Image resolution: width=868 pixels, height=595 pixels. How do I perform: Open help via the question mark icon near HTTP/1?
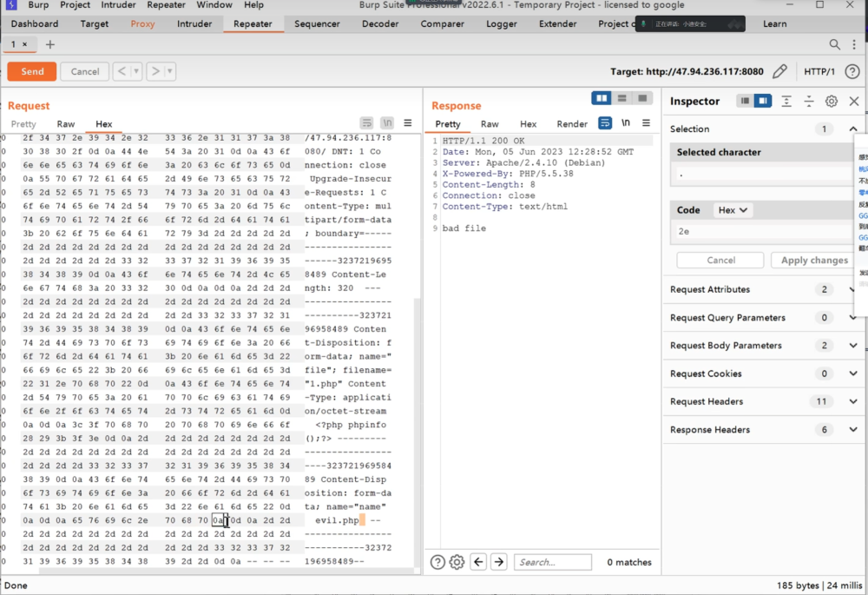click(852, 71)
